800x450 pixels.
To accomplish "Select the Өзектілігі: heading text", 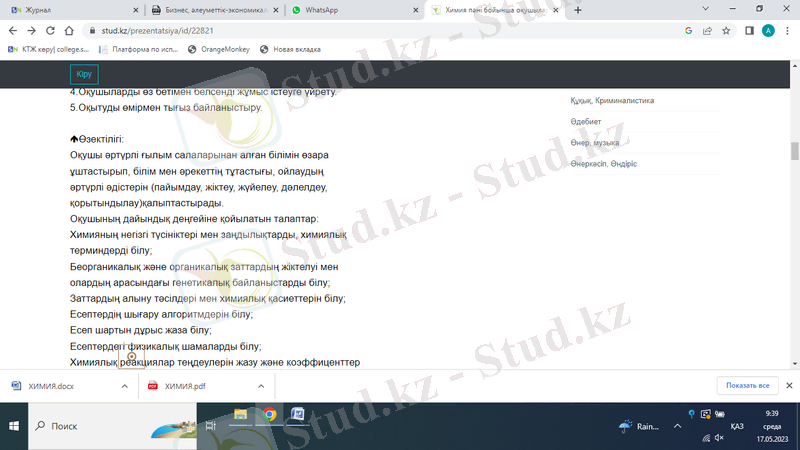I will pyautogui.click(x=101, y=139).
